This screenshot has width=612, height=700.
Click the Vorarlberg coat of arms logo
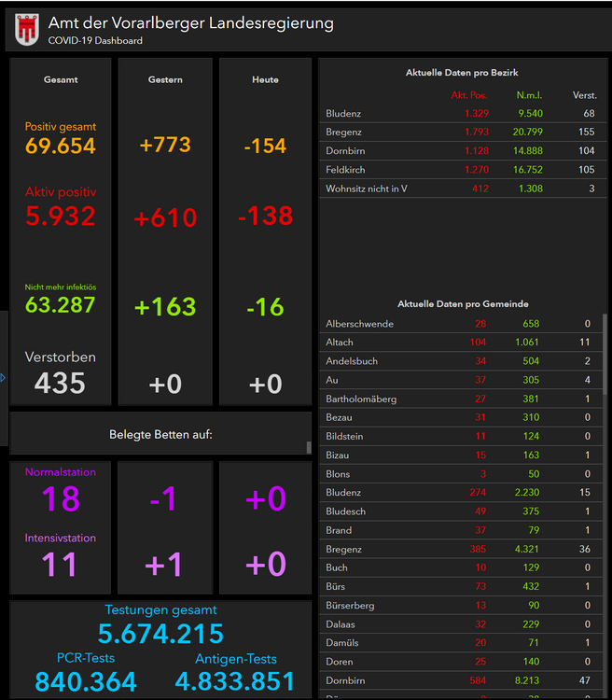(27, 30)
